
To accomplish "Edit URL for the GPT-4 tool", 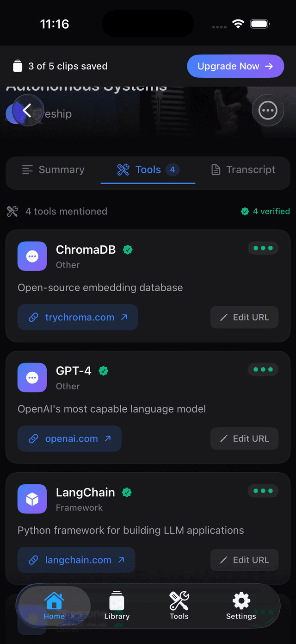I will pos(244,438).
